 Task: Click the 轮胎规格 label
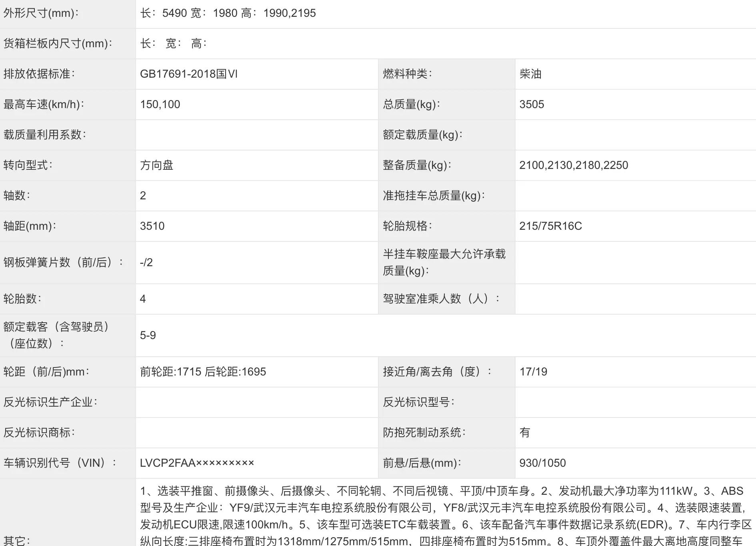click(408, 226)
